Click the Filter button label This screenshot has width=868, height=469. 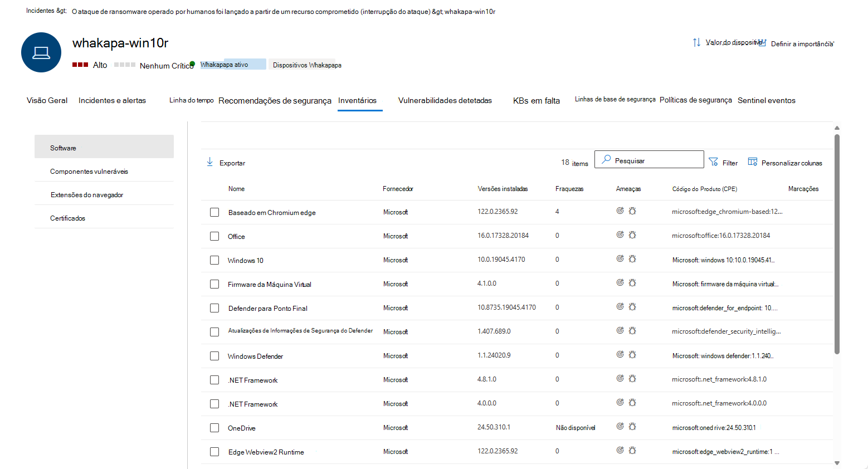[730, 163]
